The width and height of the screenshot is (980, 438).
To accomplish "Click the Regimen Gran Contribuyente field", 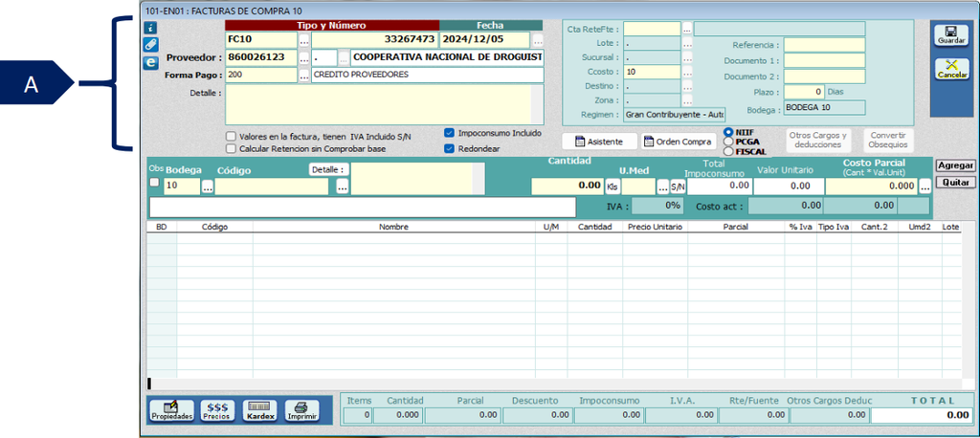I will (x=675, y=115).
